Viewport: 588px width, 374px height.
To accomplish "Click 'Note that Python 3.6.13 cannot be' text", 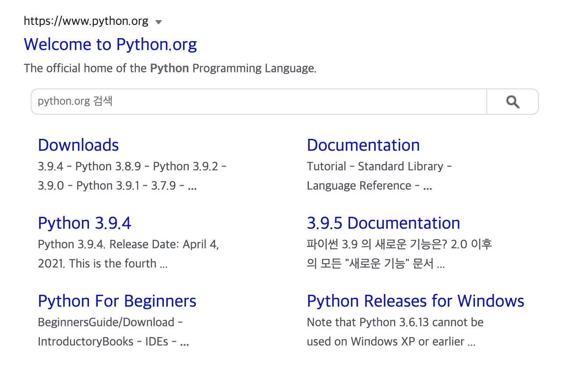I will click(395, 322).
